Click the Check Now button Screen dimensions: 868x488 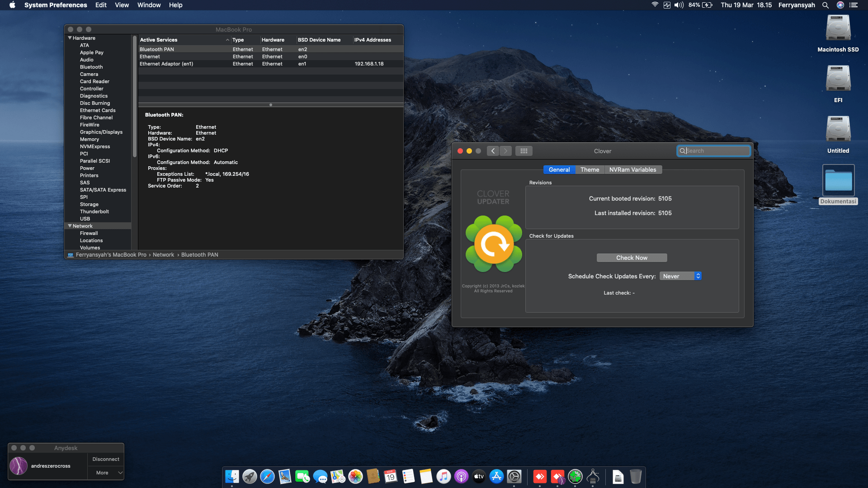click(x=632, y=258)
